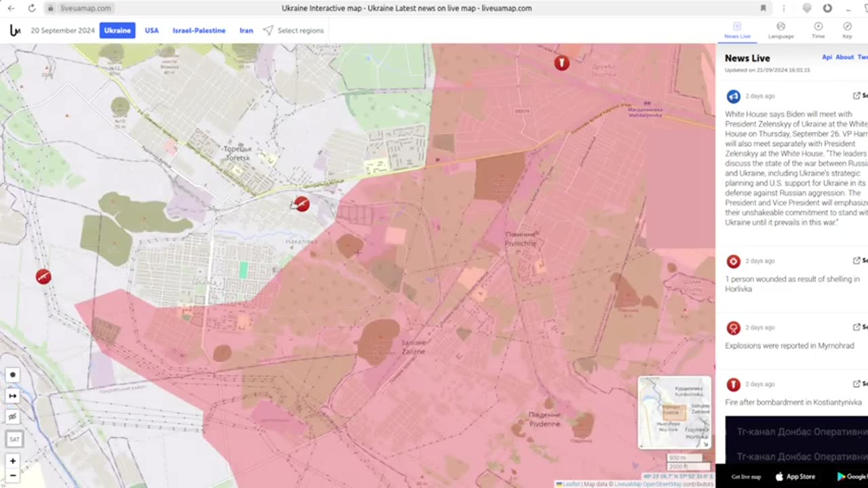Viewport: 868px width, 488px height.
Task: Click the overview minimap thumbnail
Action: tap(674, 412)
